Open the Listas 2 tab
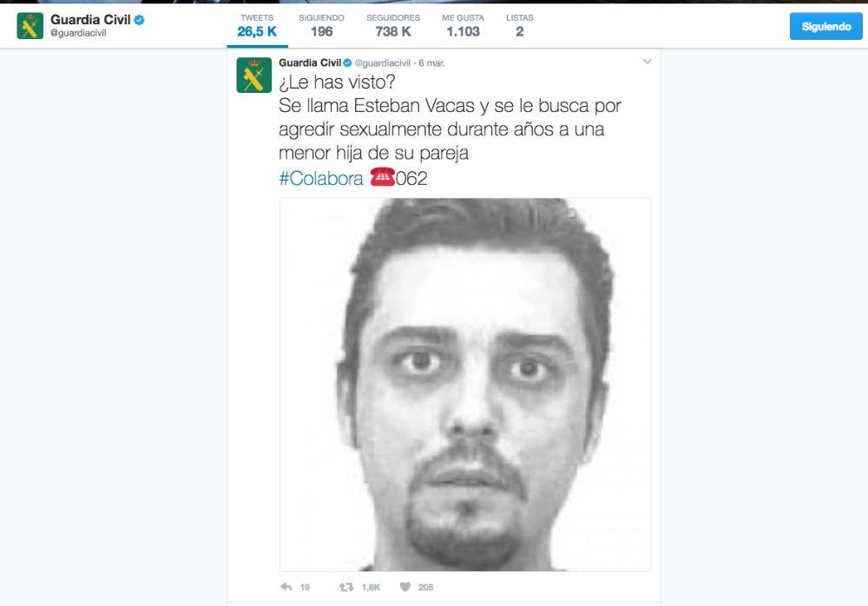 tap(519, 25)
